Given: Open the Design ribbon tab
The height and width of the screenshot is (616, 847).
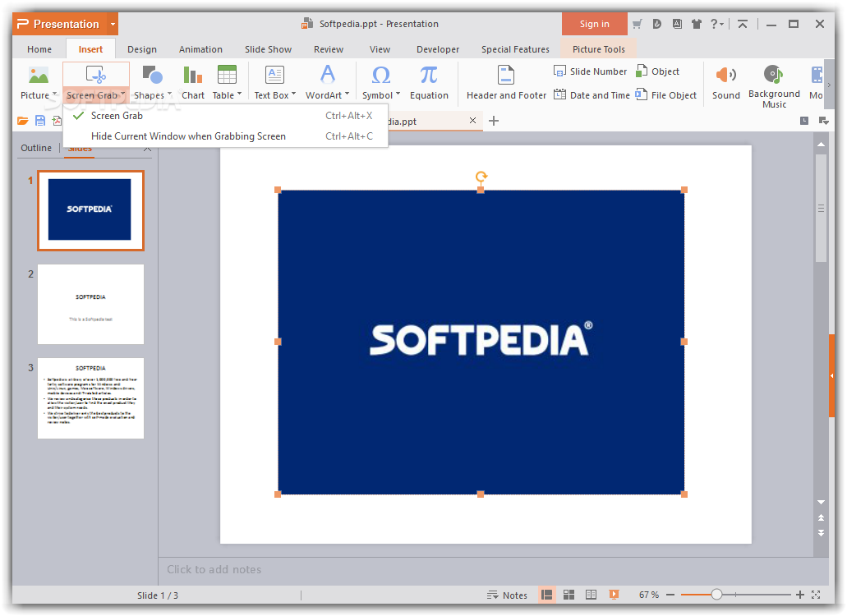Looking at the screenshot, I should tap(142, 49).
